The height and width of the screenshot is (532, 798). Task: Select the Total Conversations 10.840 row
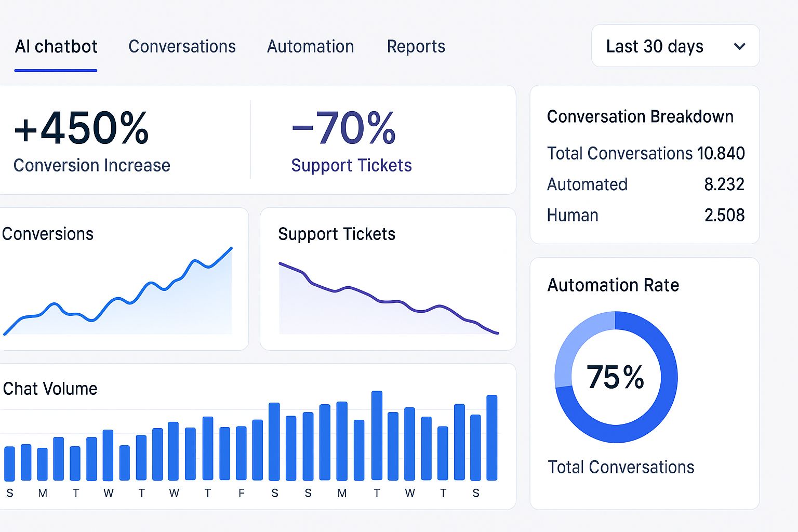click(645, 153)
